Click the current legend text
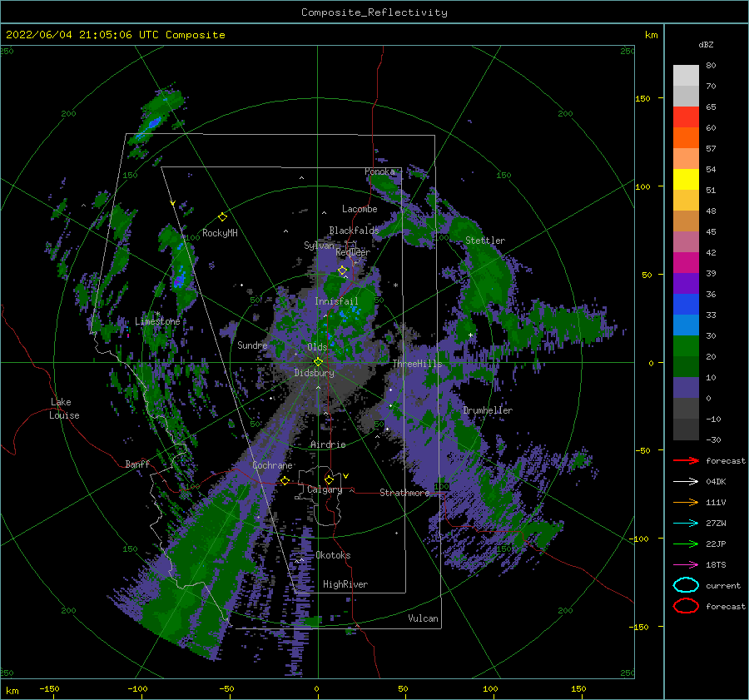This screenshot has height=700, width=749. (x=723, y=585)
